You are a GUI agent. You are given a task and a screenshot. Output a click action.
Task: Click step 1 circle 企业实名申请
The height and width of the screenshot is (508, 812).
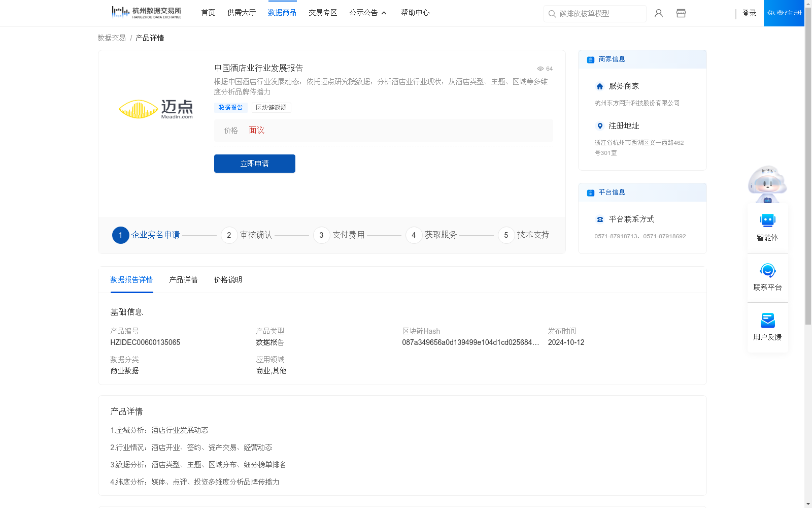[120, 235]
